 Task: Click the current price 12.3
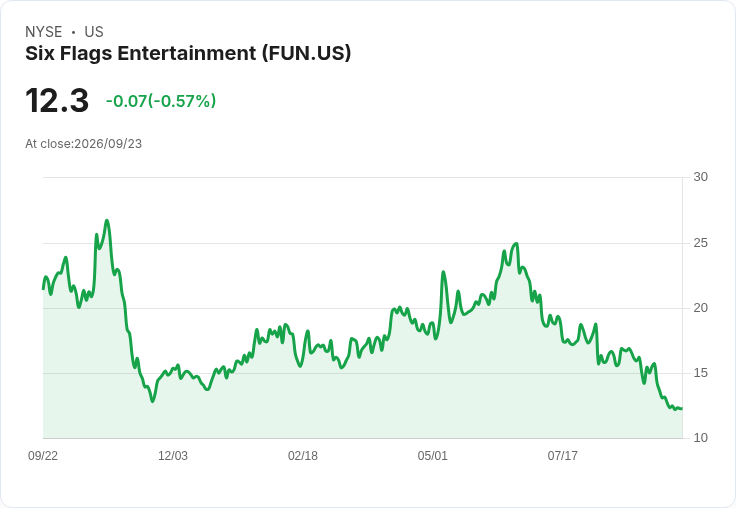click(x=57, y=100)
